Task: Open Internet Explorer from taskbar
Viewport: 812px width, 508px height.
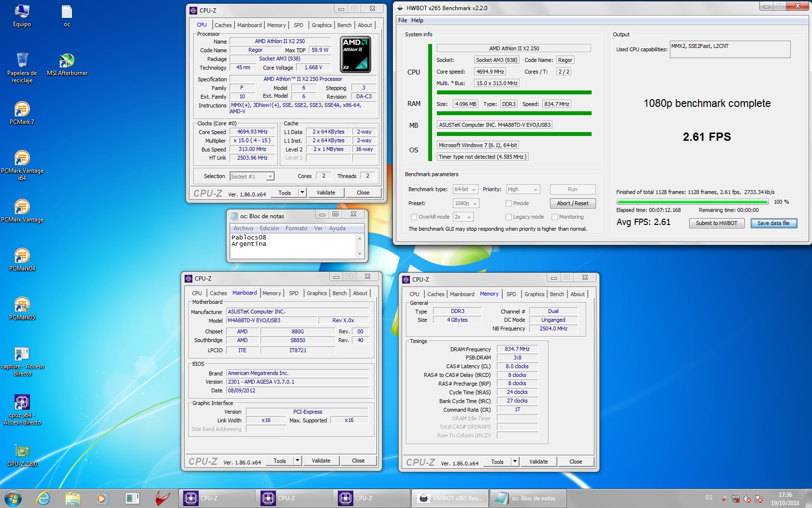Action: (43, 498)
